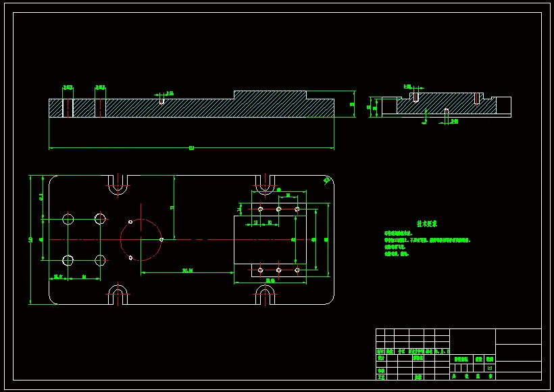Select the 阶段标记 label in title block
Viewport: 554px width, 392px height.
(461, 359)
